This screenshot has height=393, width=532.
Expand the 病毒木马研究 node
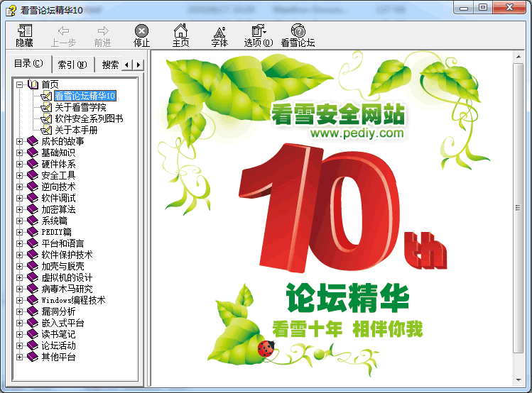coord(20,289)
